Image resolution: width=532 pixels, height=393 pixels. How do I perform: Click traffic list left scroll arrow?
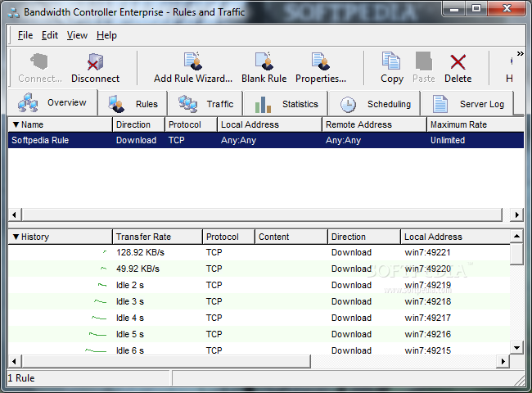point(14,362)
